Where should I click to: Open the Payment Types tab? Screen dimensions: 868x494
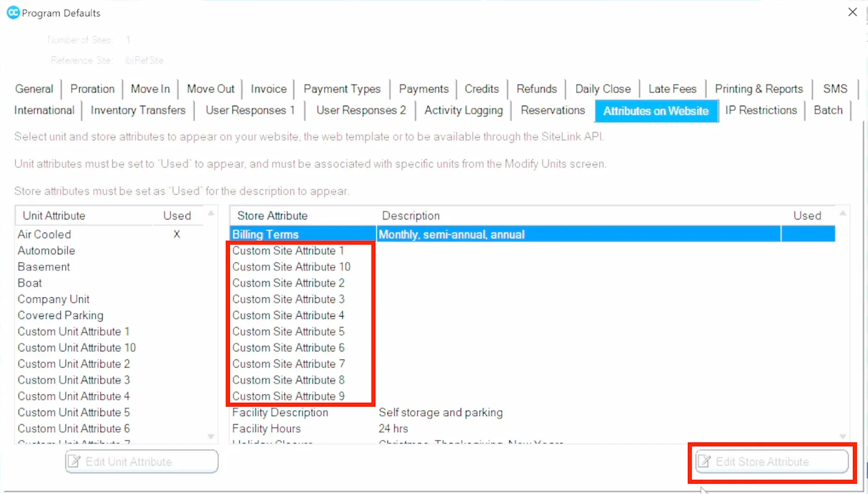(342, 89)
